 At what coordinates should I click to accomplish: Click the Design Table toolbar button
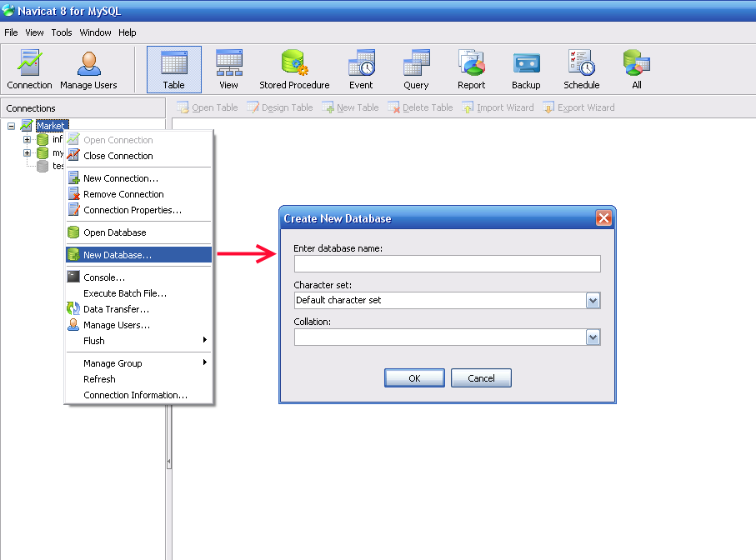tap(280, 107)
